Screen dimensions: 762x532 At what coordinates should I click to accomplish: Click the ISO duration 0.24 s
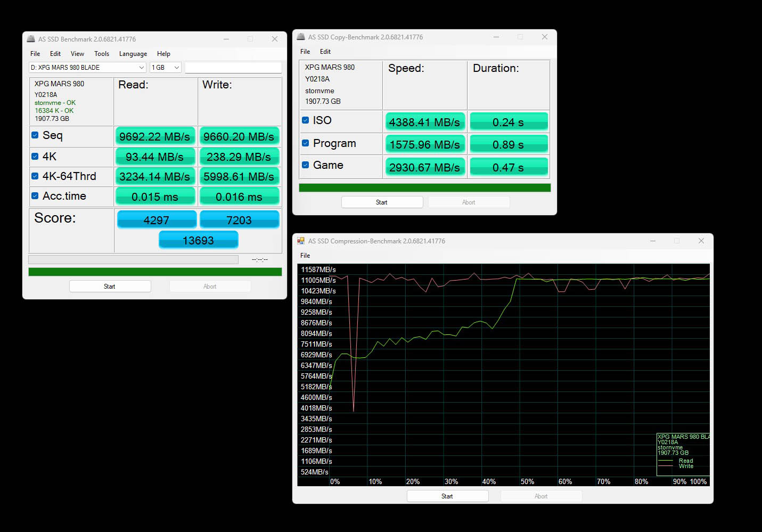(509, 122)
